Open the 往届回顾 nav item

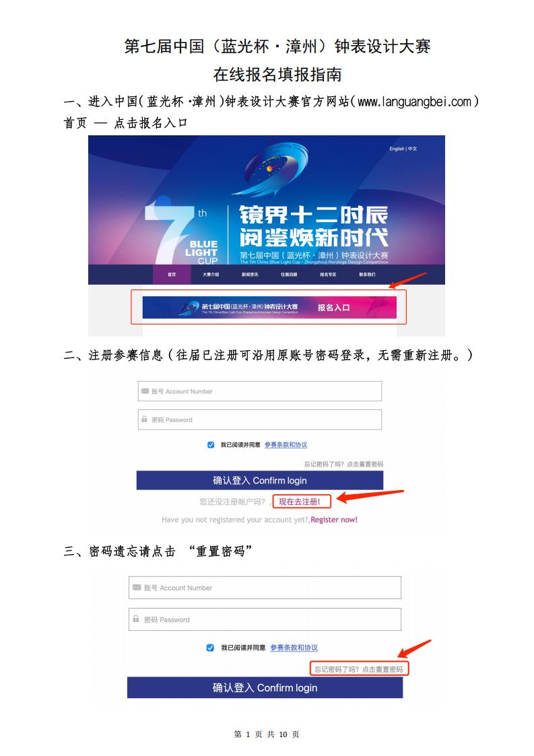point(289,275)
